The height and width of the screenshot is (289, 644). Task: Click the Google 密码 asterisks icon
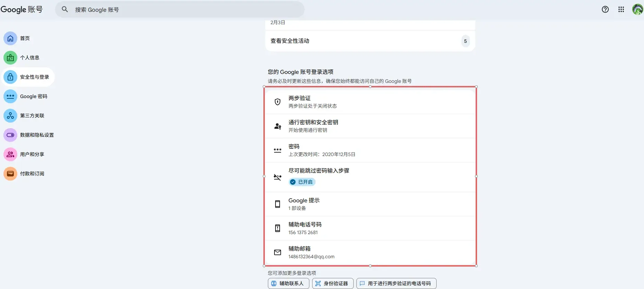(10, 96)
